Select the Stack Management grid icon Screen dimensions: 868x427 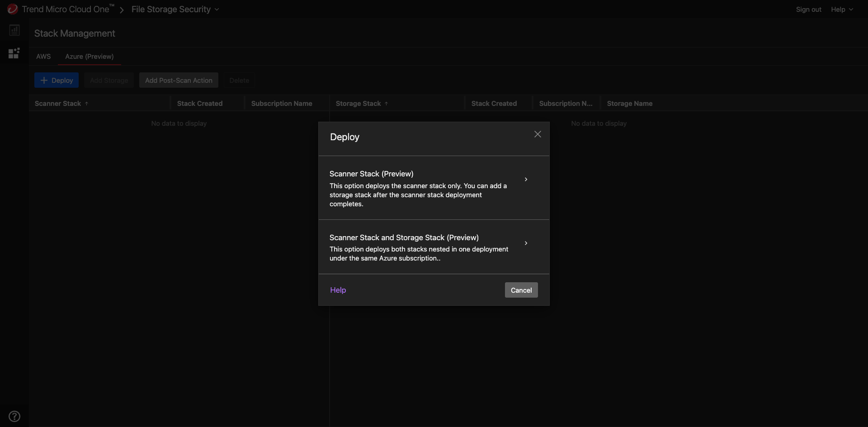[14, 53]
